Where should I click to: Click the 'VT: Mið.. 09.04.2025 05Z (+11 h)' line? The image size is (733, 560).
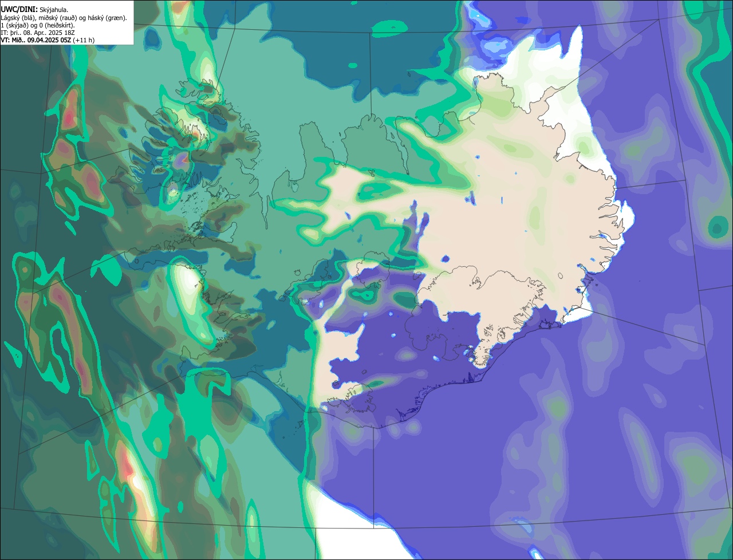pyautogui.click(x=48, y=40)
